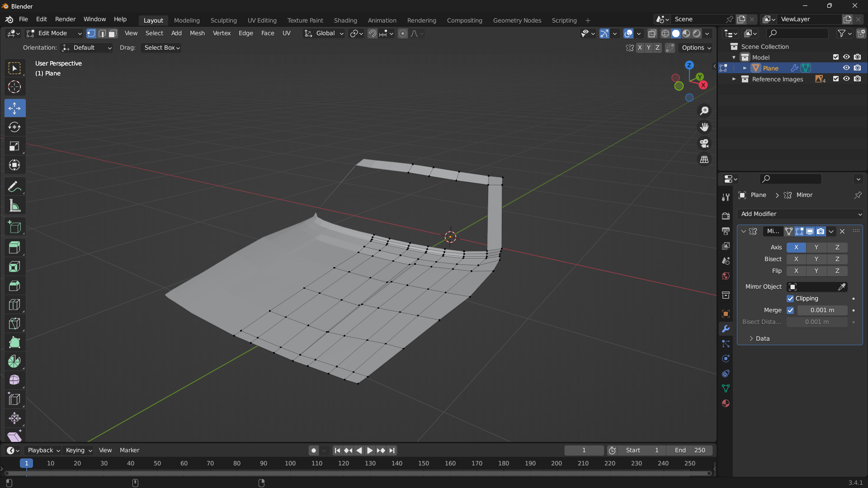Select the Loop Cut tool
868x488 pixels.
(14, 305)
